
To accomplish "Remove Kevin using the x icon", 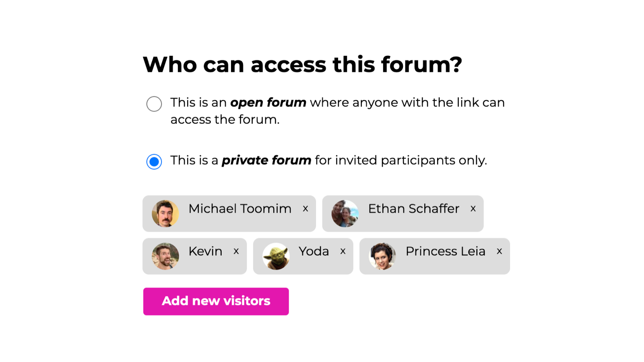I will 236,251.
